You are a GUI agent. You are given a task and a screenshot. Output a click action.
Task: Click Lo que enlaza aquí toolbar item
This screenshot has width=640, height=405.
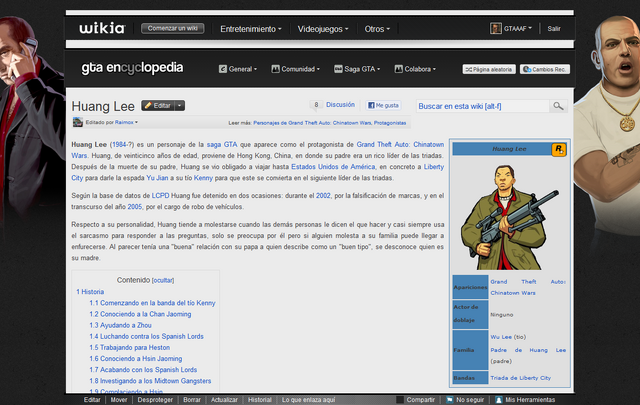pyautogui.click(x=308, y=400)
